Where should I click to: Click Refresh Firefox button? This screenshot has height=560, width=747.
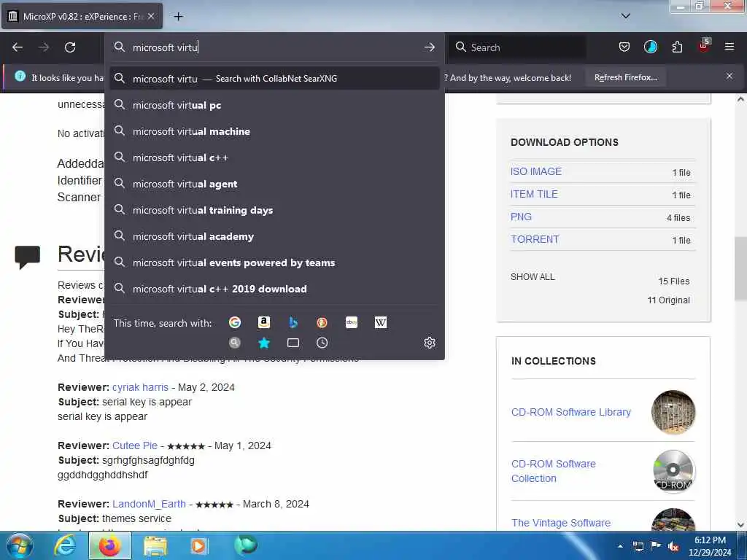(625, 77)
